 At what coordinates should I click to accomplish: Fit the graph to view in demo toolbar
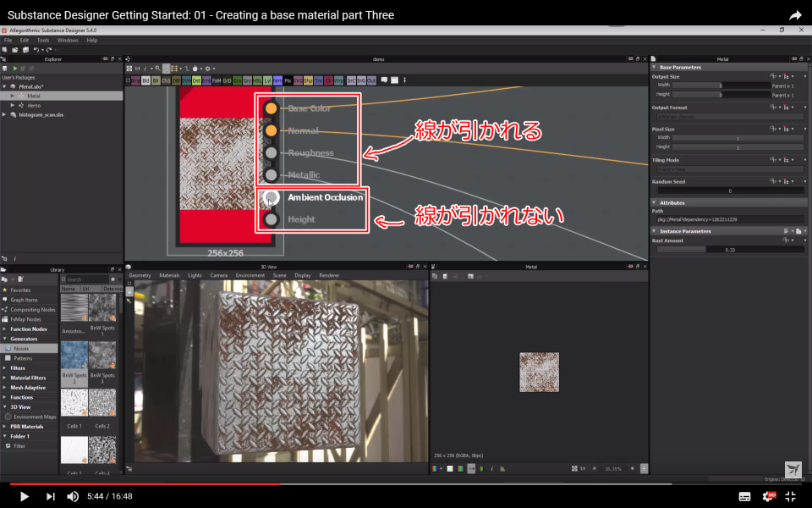(x=129, y=69)
